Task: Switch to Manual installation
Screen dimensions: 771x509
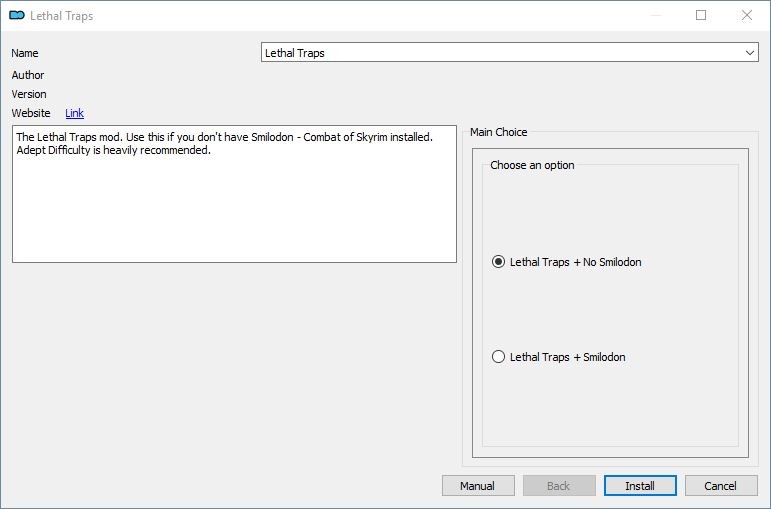Action: pyautogui.click(x=478, y=486)
